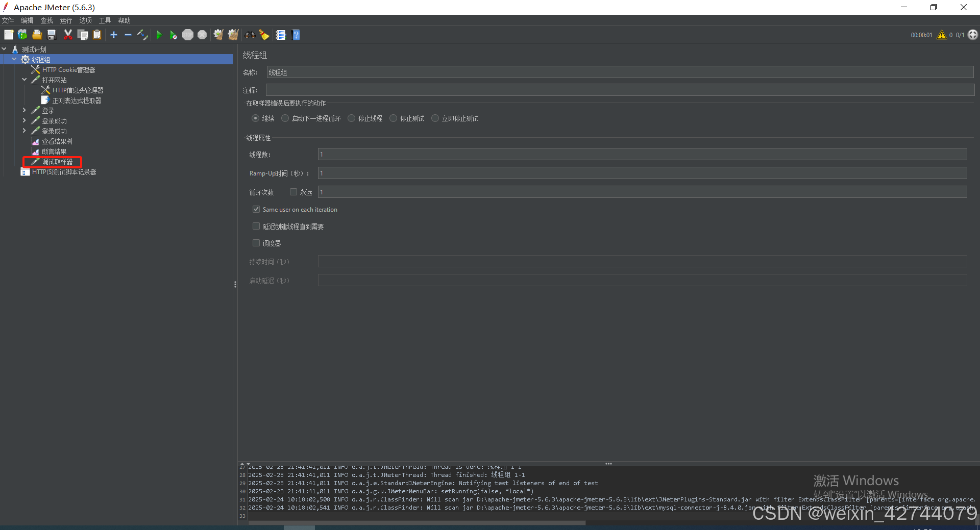This screenshot has width=980, height=530.
Task: Open the 帮助 menu
Action: 124,20
